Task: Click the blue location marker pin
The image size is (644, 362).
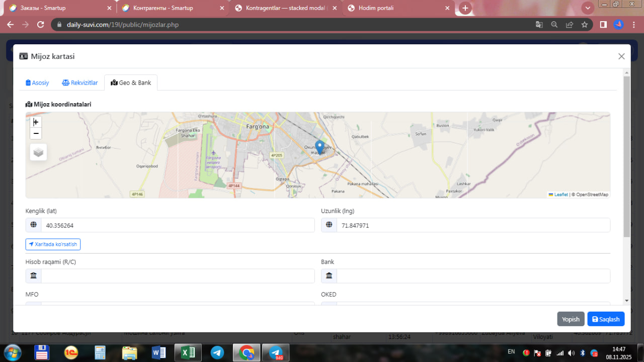Action: [x=319, y=147]
